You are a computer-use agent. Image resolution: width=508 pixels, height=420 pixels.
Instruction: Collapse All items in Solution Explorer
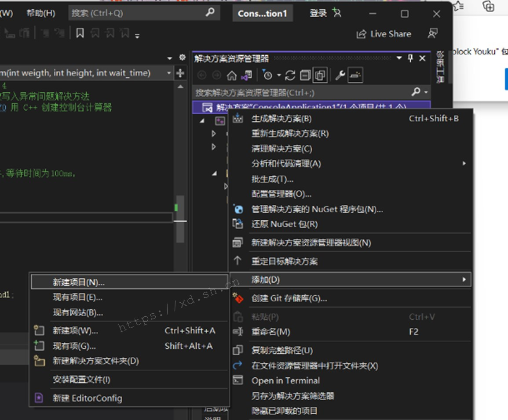304,76
